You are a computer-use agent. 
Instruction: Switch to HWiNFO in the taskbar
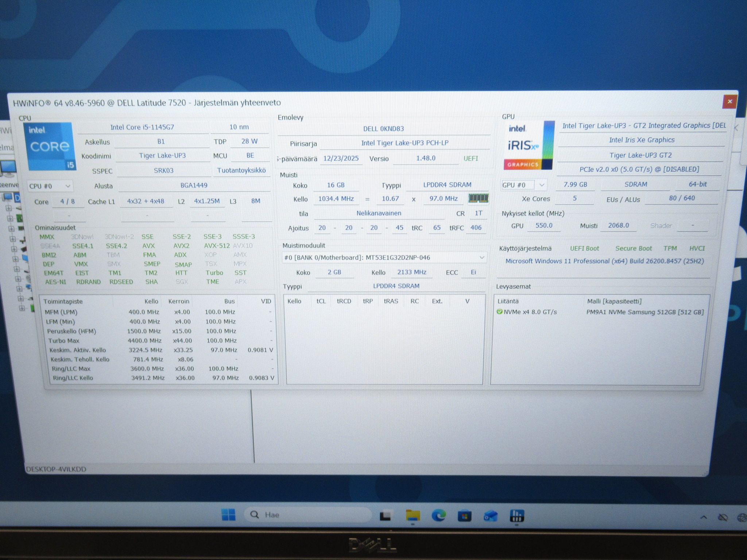tap(516, 516)
